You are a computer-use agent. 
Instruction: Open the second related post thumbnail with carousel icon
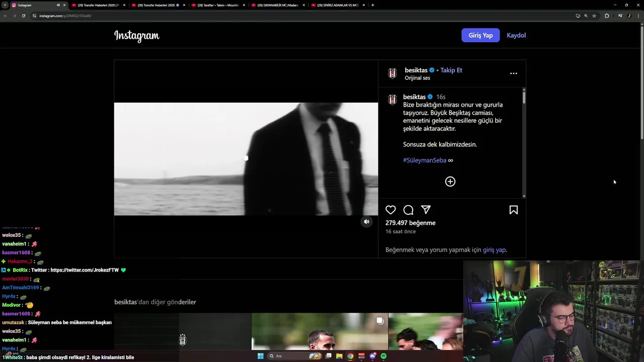pyautogui.click(x=319, y=331)
